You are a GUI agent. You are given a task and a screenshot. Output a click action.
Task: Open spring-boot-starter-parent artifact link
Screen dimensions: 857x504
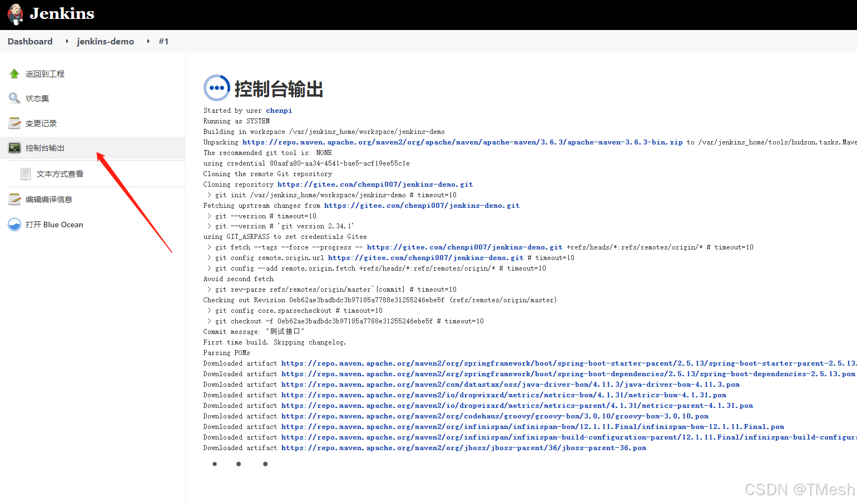569,363
